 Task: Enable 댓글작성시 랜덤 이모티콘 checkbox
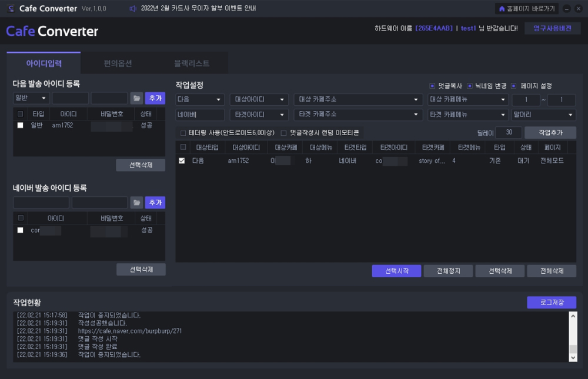click(283, 133)
